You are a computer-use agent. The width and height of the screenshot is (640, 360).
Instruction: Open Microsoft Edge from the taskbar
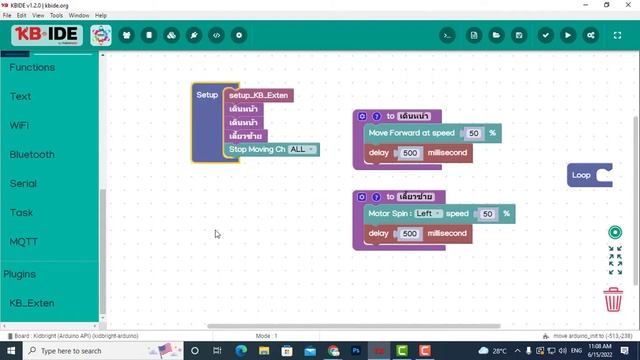(x=241, y=351)
